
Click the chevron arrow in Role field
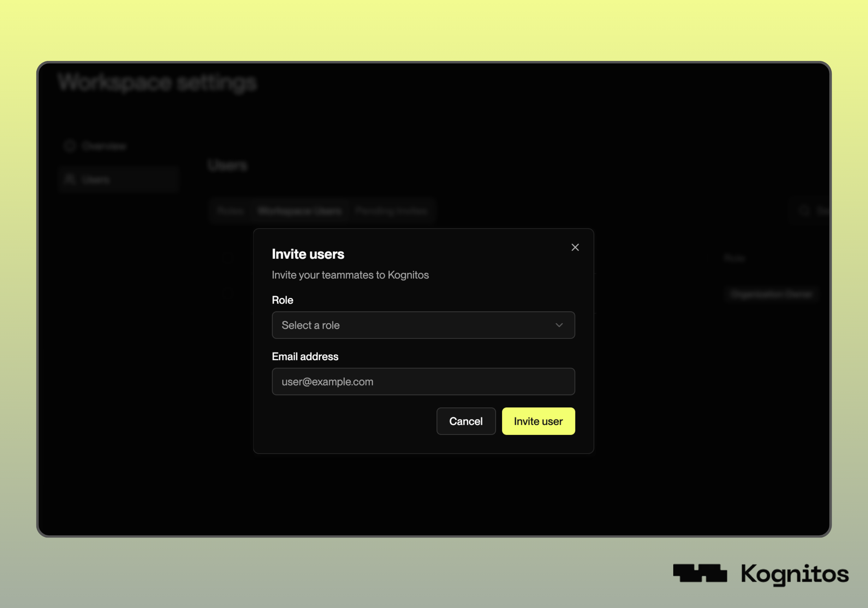coord(559,325)
